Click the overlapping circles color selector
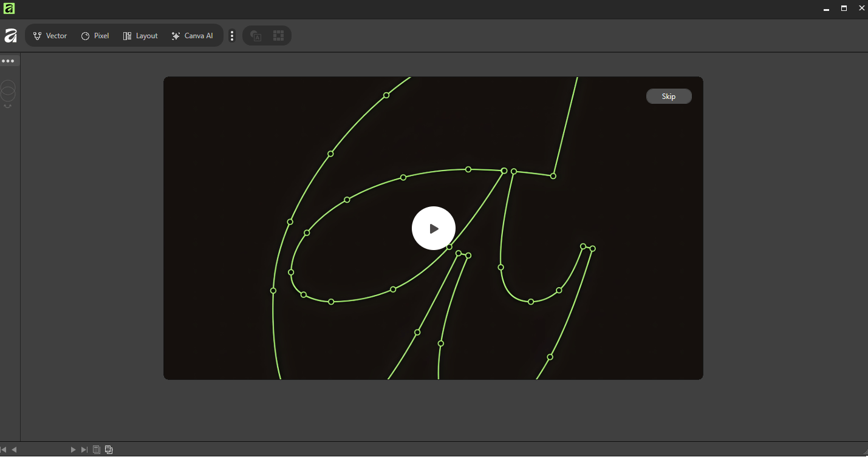 click(8, 90)
